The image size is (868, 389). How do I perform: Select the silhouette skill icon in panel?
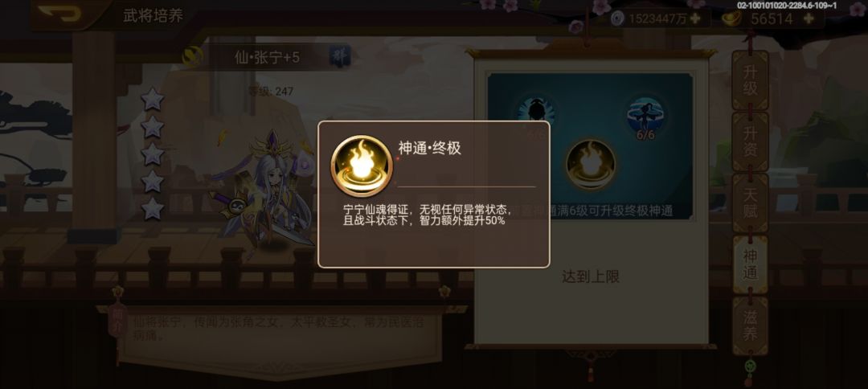coord(535,113)
